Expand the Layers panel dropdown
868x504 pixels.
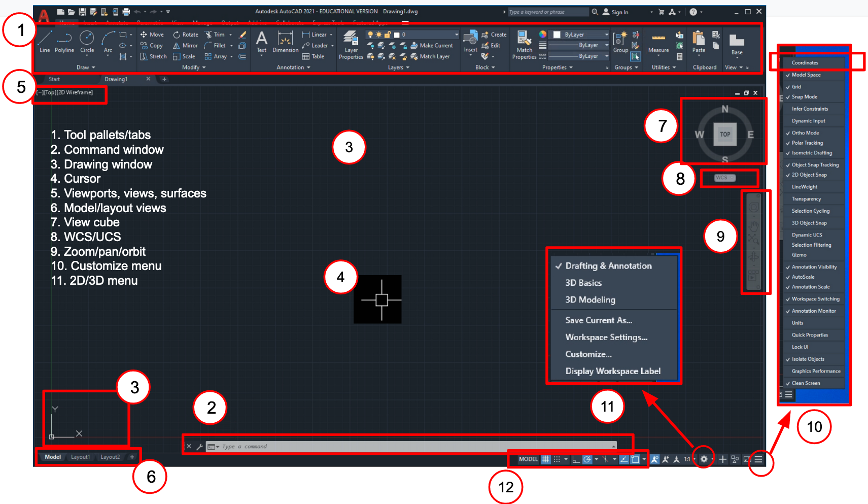click(x=398, y=68)
